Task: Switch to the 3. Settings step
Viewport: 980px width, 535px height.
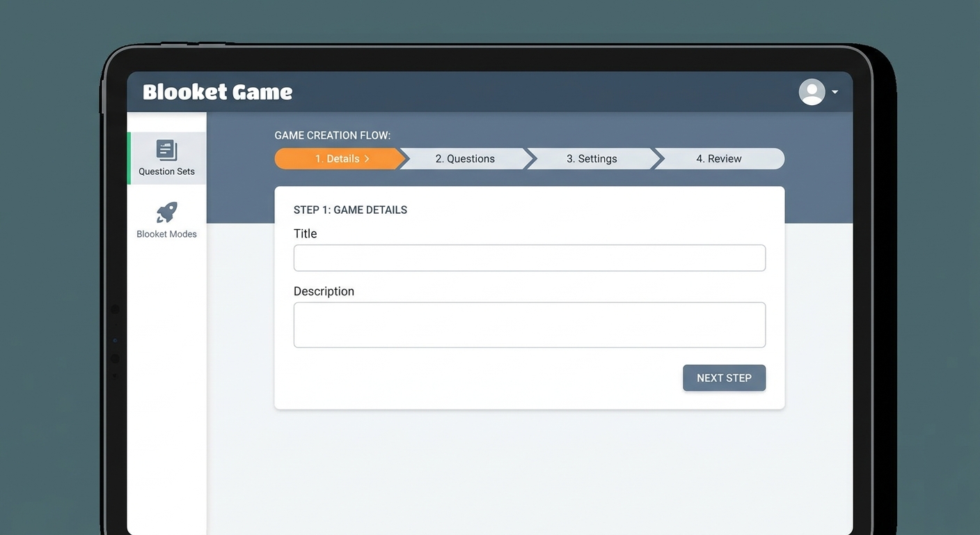Action: pyautogui.click(x=592, y=159)
